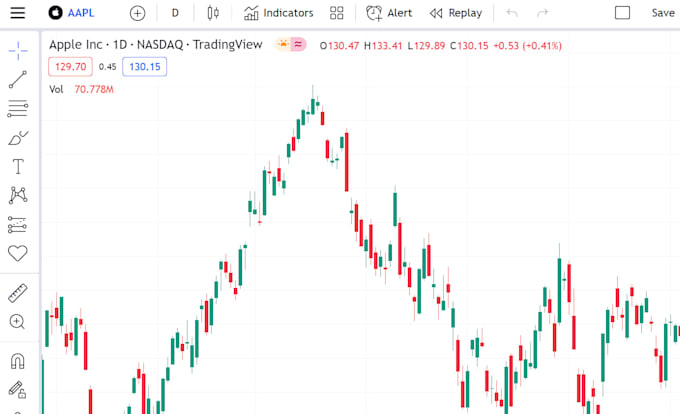Select Fibonacci retracement lines tool
The image size is (680, 414).
18,108
